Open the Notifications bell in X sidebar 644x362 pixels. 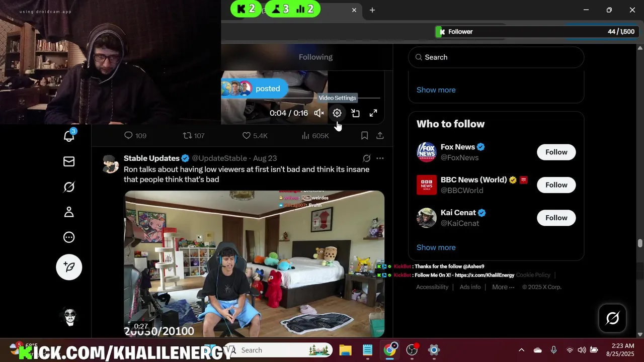pos(69,136)
